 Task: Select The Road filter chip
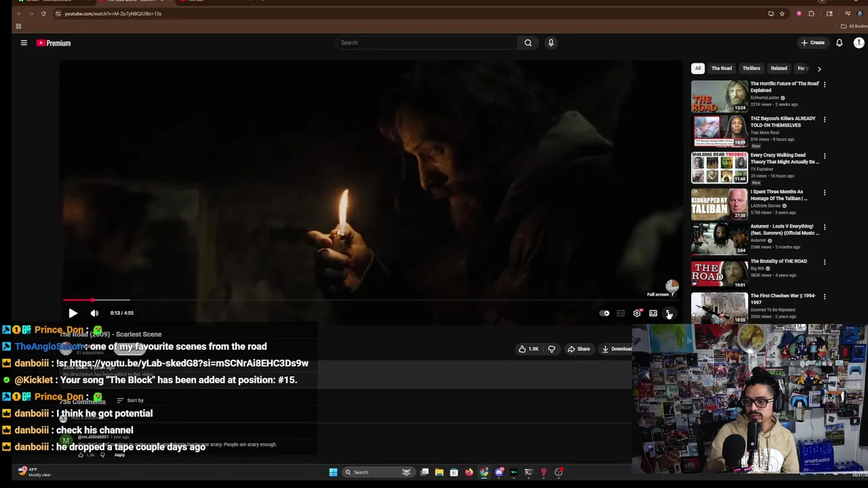tap(722, 68)
